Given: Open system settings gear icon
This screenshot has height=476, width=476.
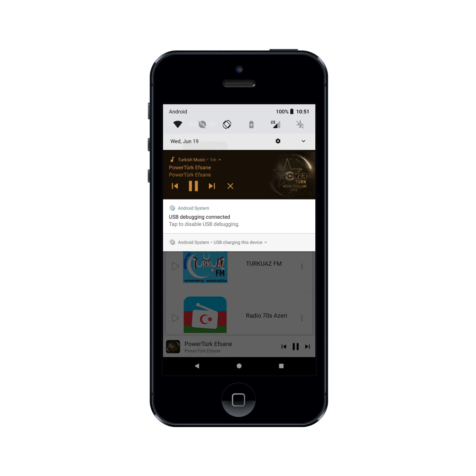Looking at the screenshot, I should (x=278, y=141).
